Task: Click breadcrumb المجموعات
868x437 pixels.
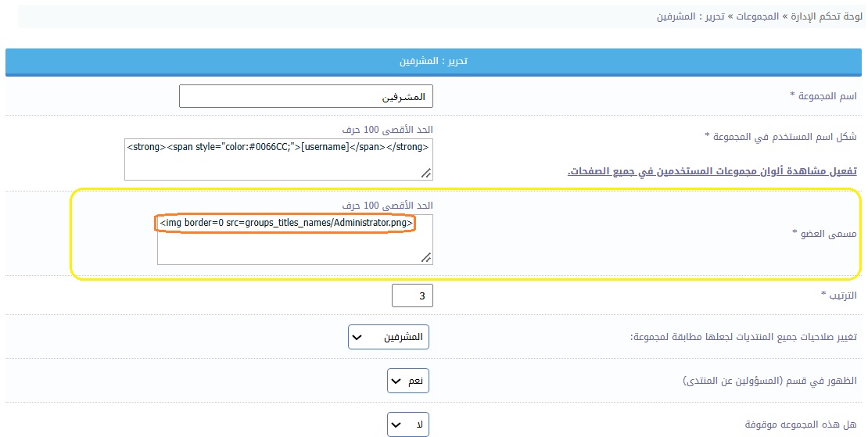Action: (x=759, y=16)
